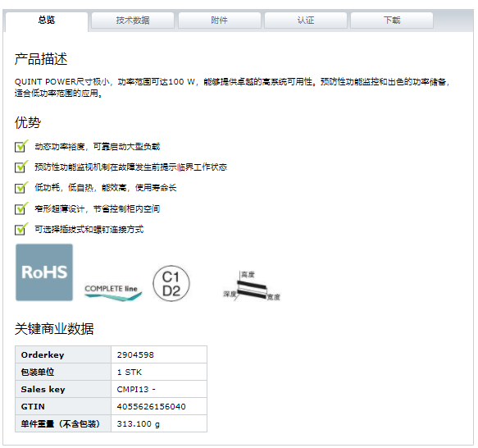Click the 关键商业数据 section heading
Viewport: 478px width, 448px height.
54,329
